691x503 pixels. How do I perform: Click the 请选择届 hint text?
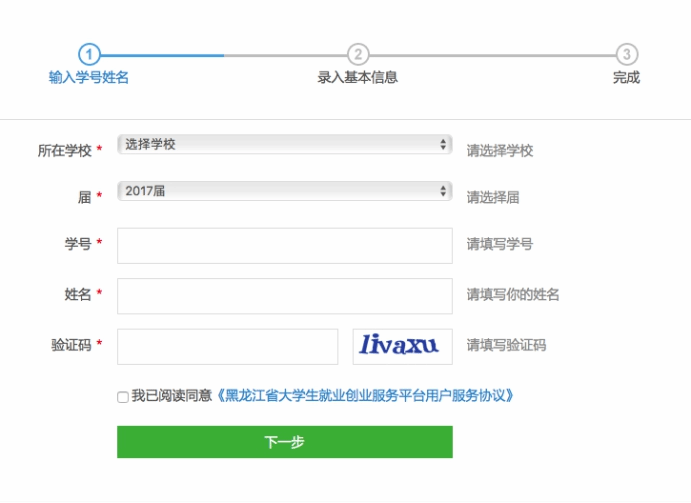pyautogui.click(x=493, y=197)
